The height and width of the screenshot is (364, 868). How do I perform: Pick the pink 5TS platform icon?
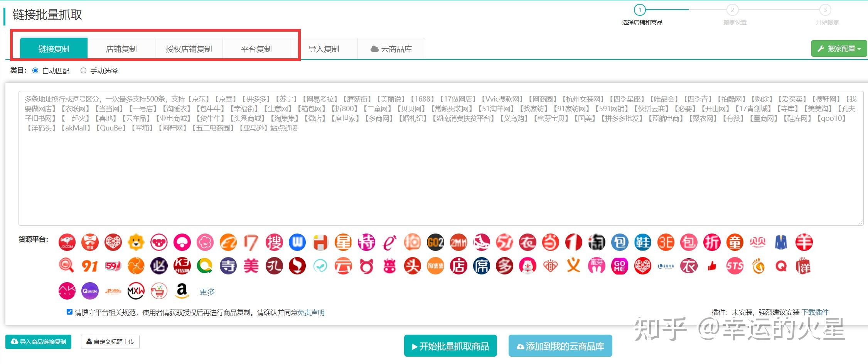coord(735,266)
